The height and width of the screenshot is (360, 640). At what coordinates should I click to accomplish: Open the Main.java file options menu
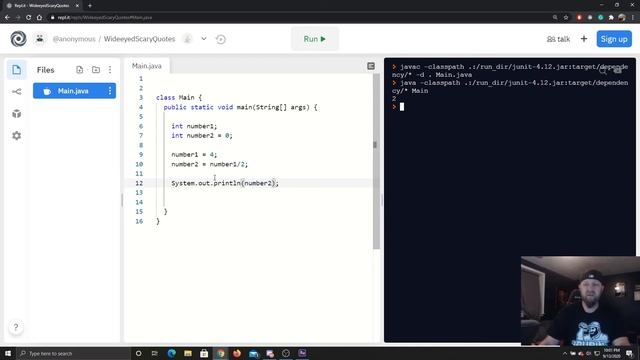tap(110, 91)
